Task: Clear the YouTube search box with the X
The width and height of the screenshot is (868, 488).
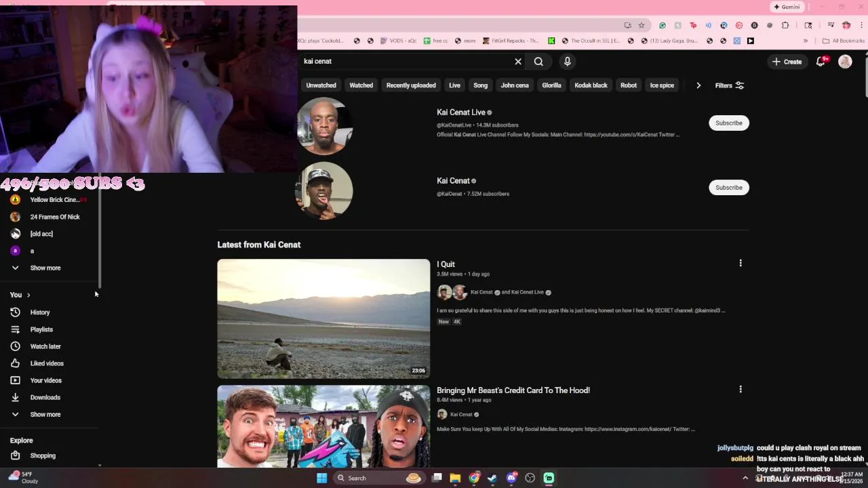Action: pos(518,62)
